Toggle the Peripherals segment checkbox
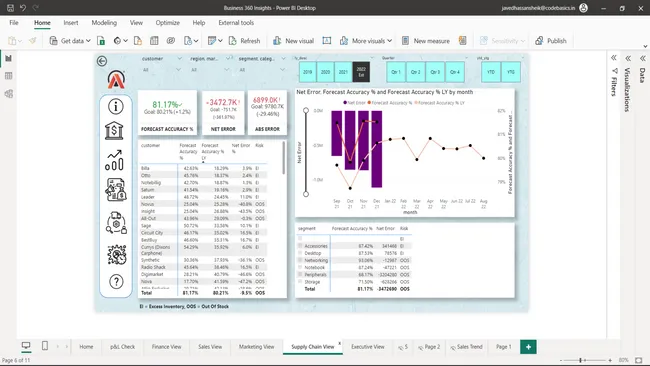Image resolution: width=650 pixels, height=366 pixels. pyautogui.click(x=300, y=274)
